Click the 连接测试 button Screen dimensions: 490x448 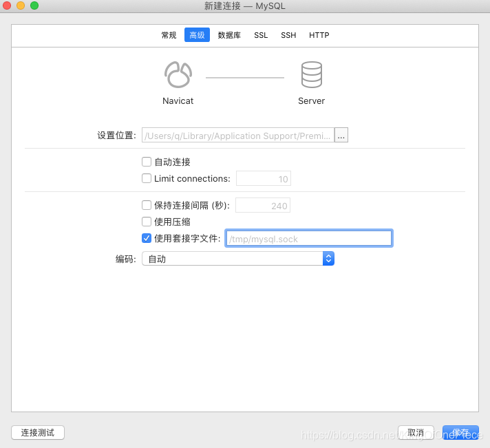[38, 433]
